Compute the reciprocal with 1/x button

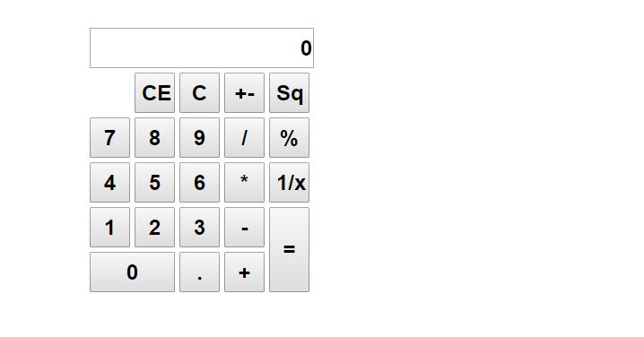coord(289,182)
